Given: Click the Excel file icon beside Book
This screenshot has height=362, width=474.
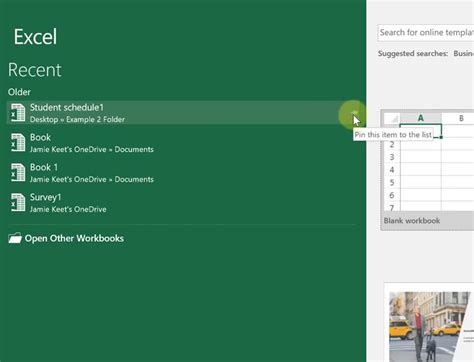Looking at the screenshot, I should tap(18, 143).
